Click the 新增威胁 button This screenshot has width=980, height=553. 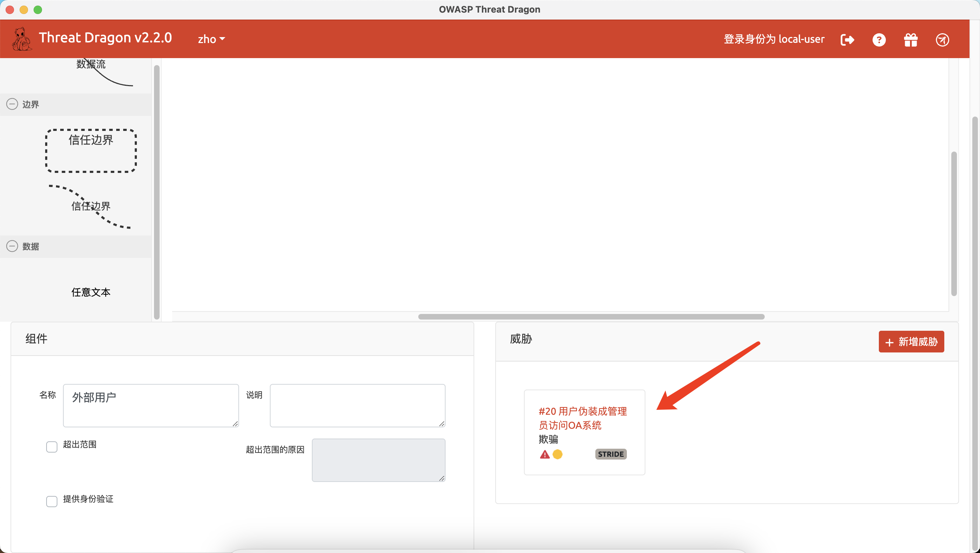[x=911, y=342]
